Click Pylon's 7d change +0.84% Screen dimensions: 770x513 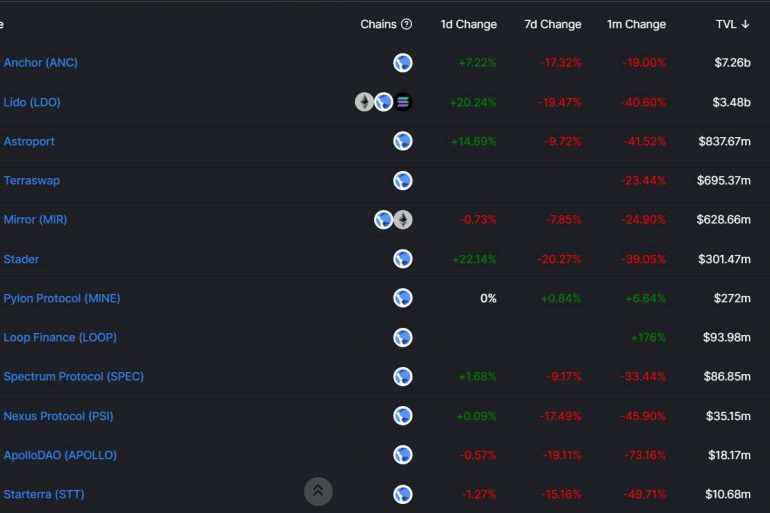coord(561,298)
